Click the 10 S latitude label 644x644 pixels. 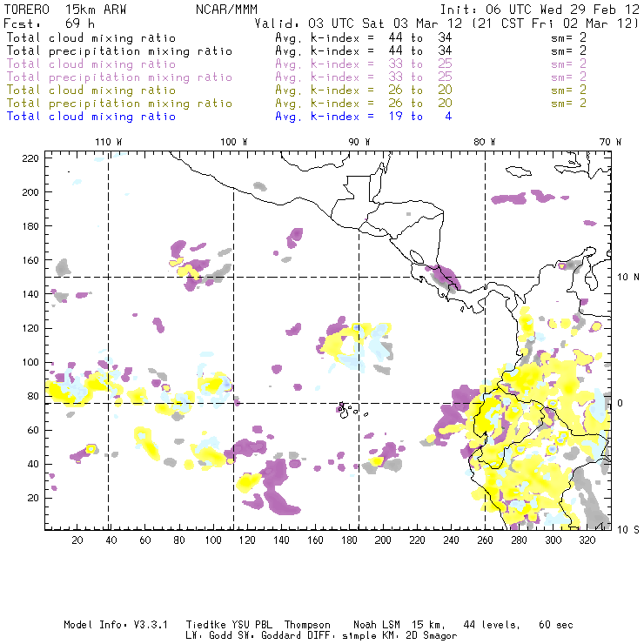point(628,530)
